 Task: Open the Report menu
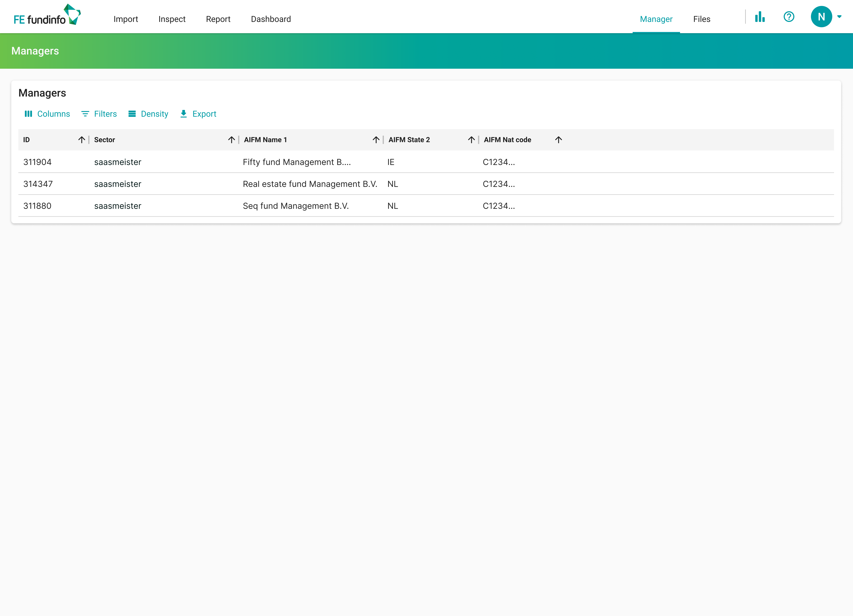(218, 19)
